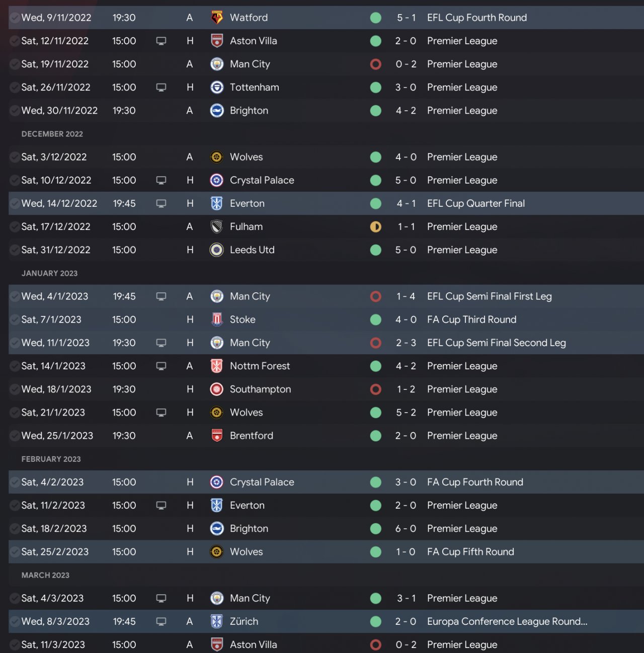Select the Fulham shield badge

click(217, 227)
